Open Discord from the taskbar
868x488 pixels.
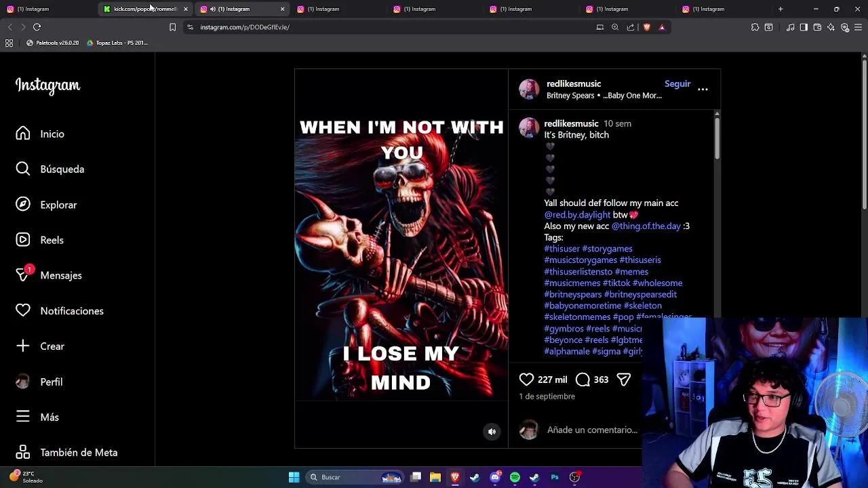pyautogui.click(x=495, y=477)
